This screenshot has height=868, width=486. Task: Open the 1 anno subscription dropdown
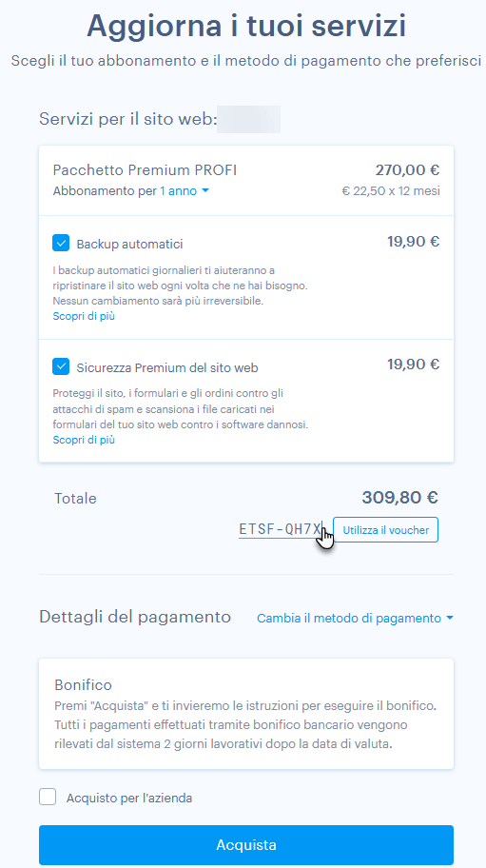[185, 191]
